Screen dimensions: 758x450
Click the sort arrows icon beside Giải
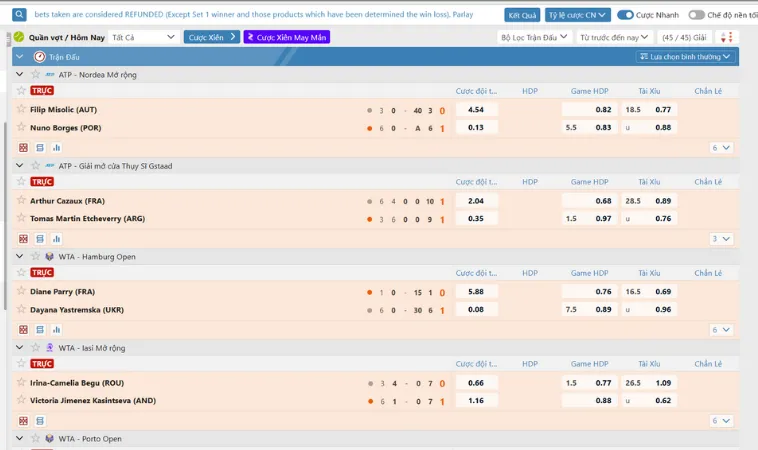[x=725, y=37]
